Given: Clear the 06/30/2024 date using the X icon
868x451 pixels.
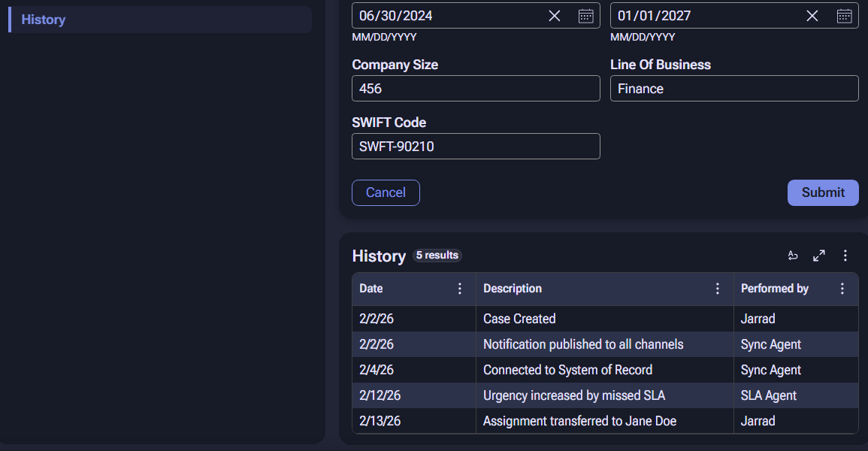Looking at the screenshot, I should (554, 15).
